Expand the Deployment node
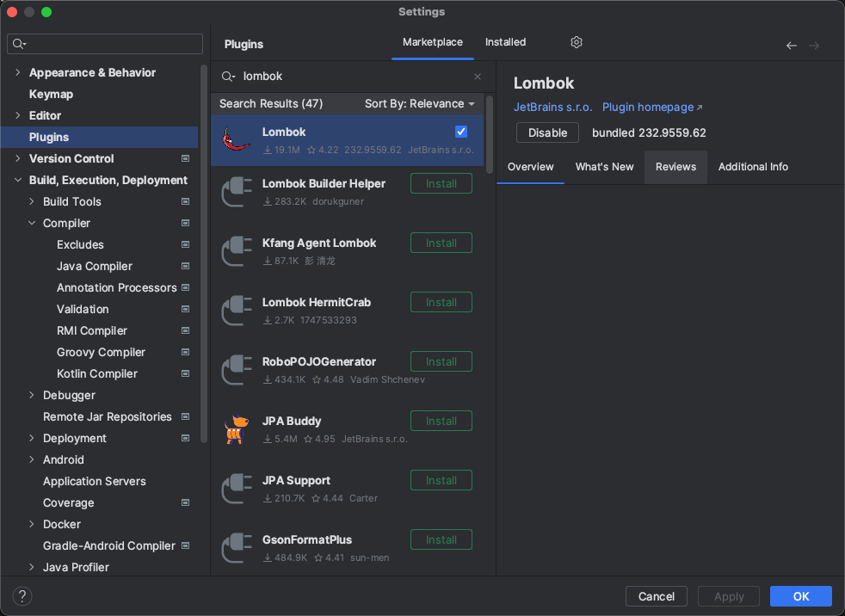This screenshot has height=616, width=845. coord(31,438)
